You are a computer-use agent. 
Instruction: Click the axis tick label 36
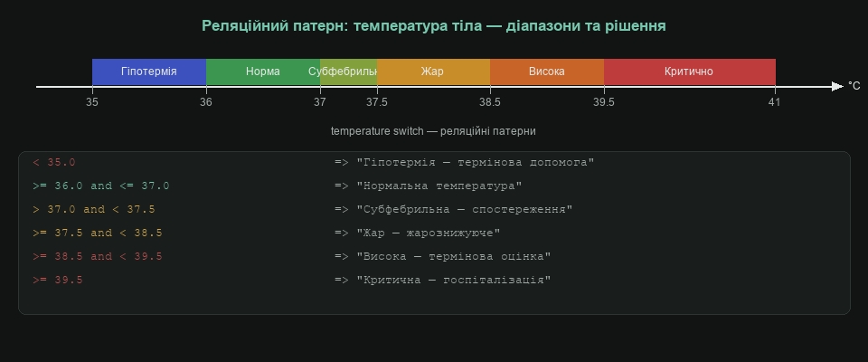(206, 102)
